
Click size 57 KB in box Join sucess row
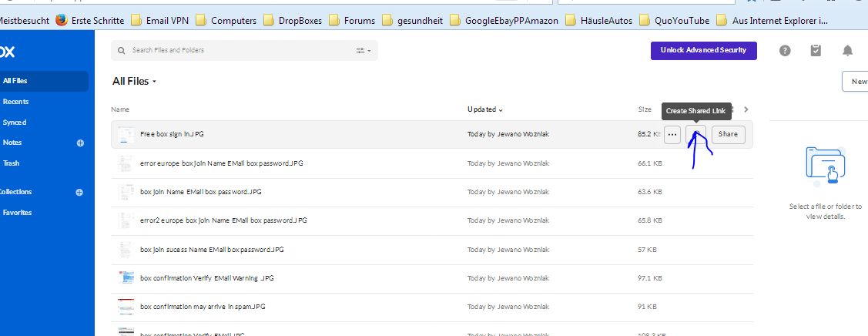tap(647, 250)
